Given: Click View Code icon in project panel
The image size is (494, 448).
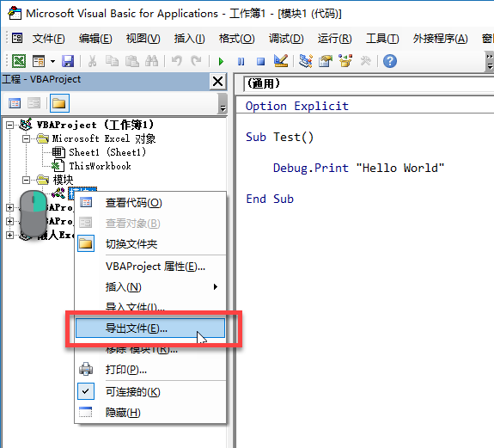Looking at the screenshot, I should 15,103.
